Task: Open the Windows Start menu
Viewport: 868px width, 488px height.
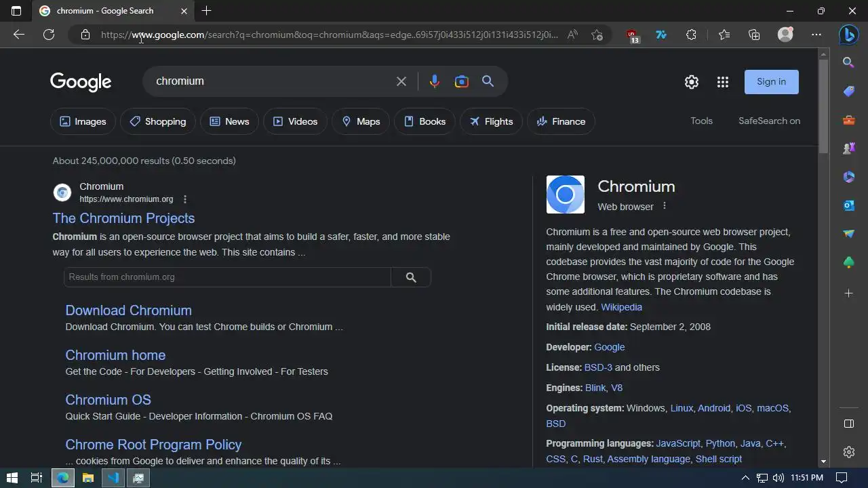Action: click(x=12, y=478)
